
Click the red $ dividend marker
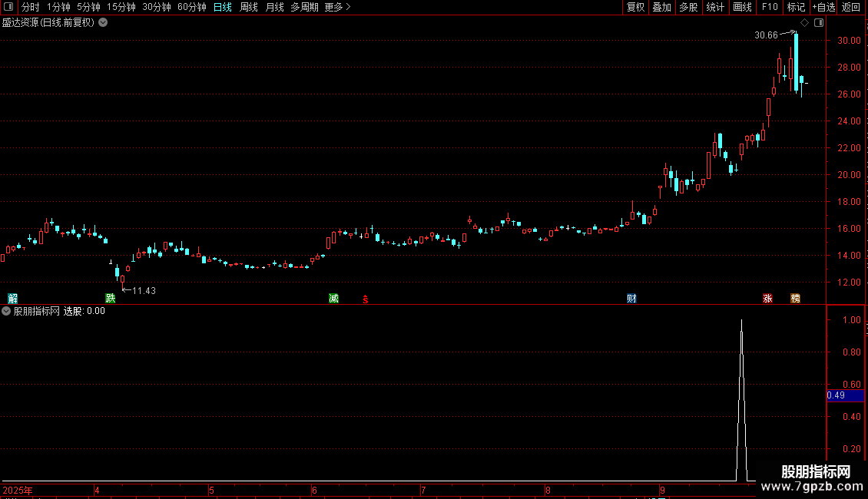(366, 299)
